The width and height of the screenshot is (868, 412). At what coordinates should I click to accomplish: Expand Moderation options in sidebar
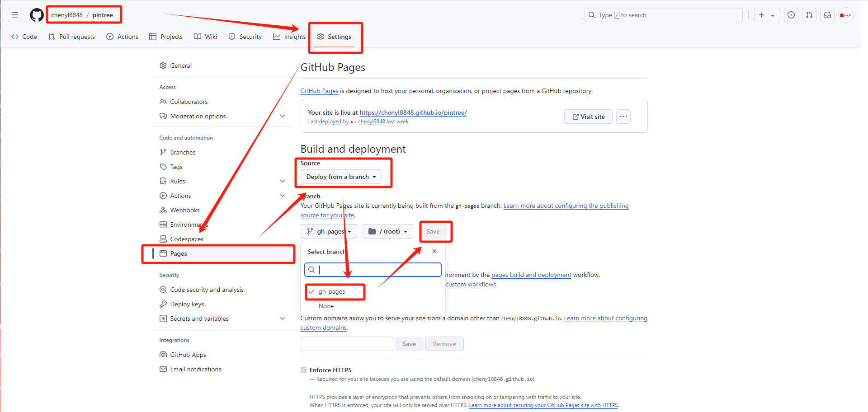pyautogui.click(x=283, y=116)
